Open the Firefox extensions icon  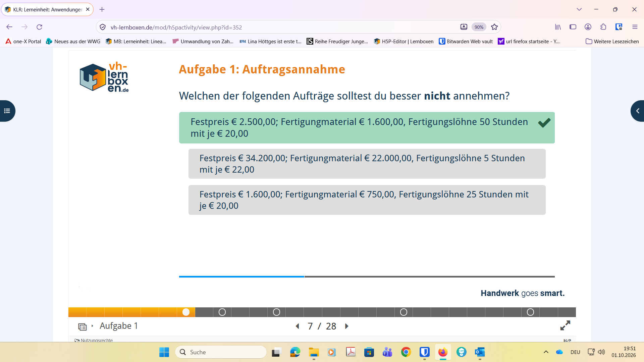point(603,27)
